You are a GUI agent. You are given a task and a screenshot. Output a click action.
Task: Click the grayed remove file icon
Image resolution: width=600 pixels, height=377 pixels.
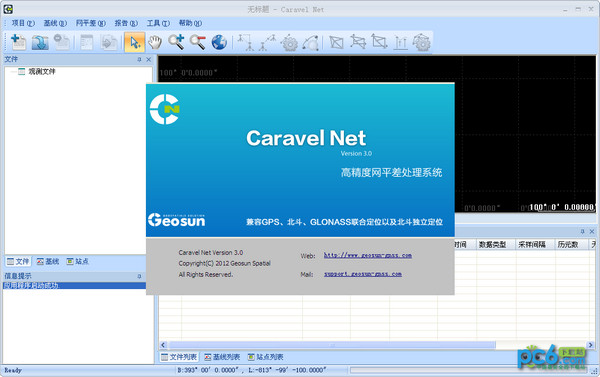pyautogui.click(x=62, y=42)
